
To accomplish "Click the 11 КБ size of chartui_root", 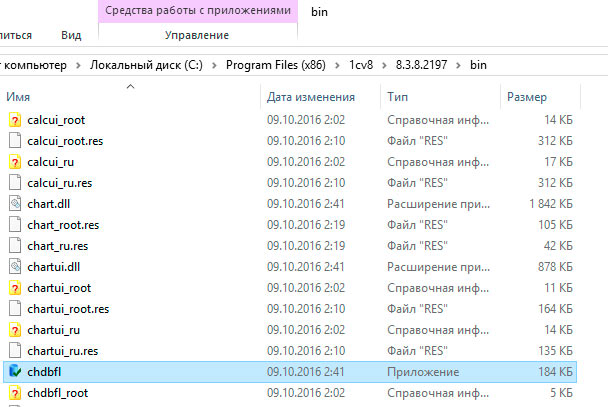I will (x=558, y=288).
